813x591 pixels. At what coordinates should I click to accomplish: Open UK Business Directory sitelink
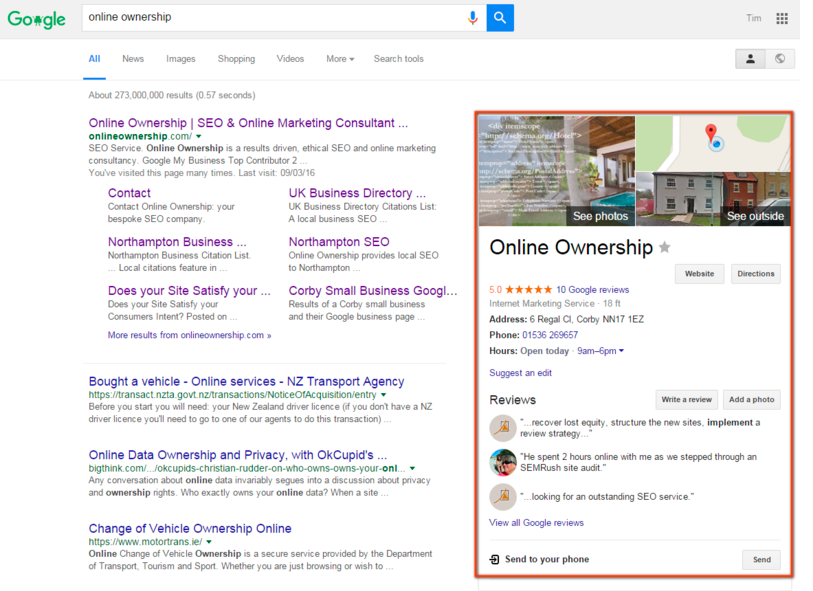(357, 193)
